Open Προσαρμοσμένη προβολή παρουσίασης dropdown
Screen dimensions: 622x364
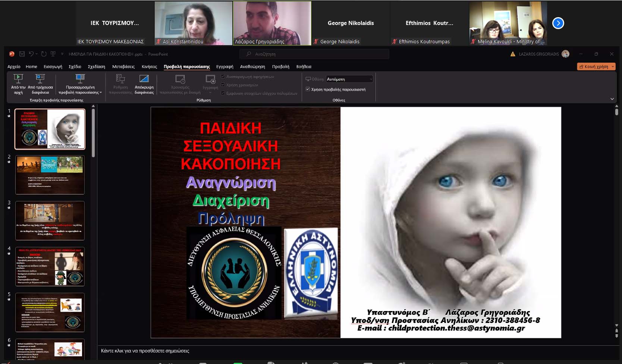pos(80,84)
